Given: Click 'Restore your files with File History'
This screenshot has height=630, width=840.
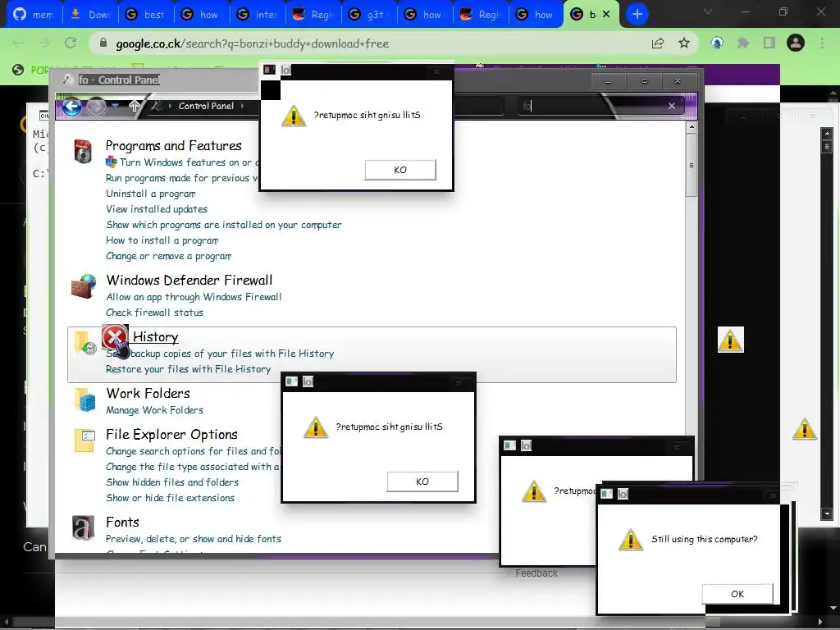Looking at the screenshot, I should [x=188, y=369].
